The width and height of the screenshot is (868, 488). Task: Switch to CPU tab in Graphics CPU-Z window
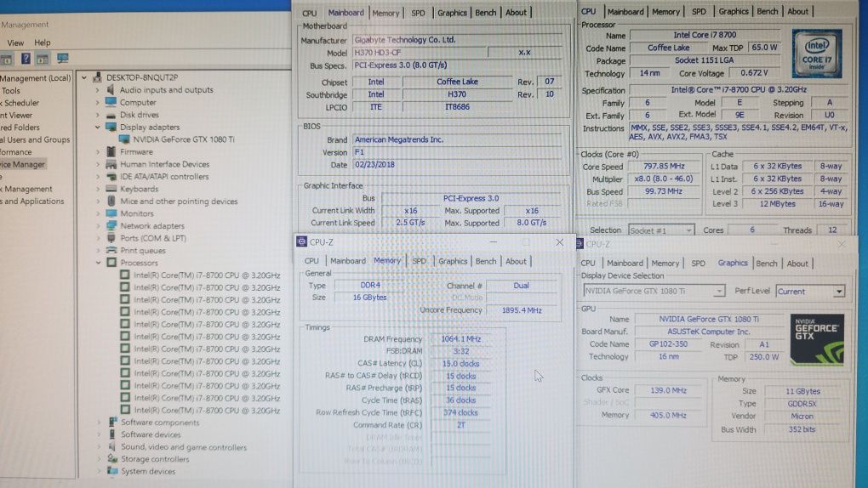click(588, 263)
